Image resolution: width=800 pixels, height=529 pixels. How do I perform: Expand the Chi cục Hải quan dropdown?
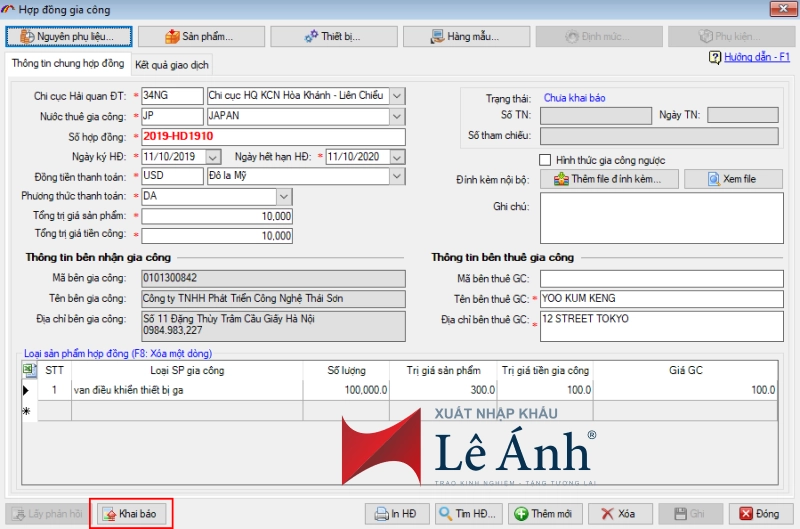[397, 96]
